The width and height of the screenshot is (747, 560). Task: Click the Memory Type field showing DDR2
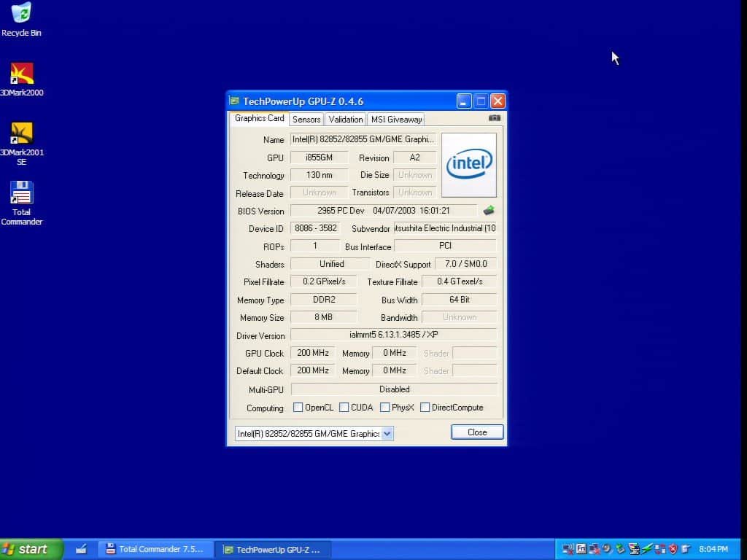click(x=324, y=299)
